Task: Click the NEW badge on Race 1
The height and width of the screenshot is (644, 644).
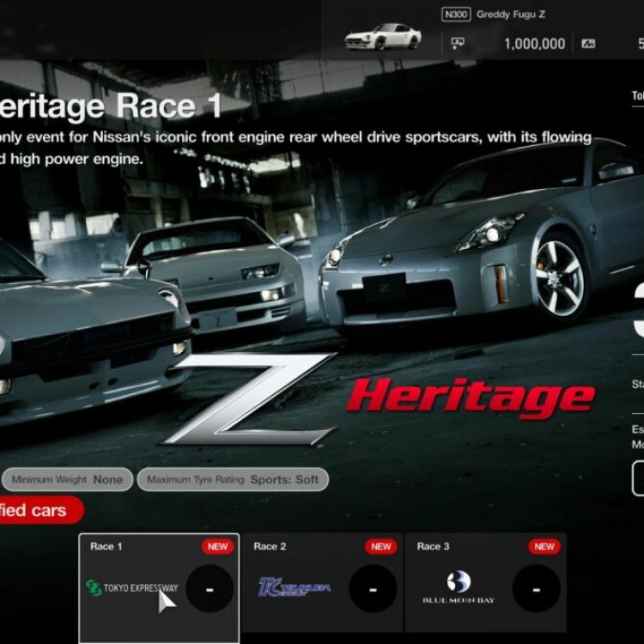Action: coord(217,547)
